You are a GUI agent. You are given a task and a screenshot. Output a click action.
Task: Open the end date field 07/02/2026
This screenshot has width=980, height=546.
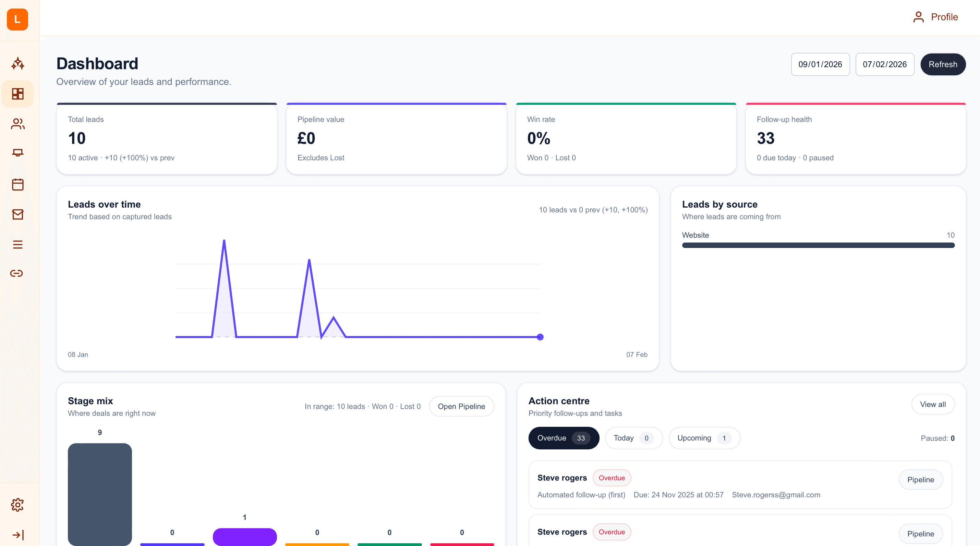(x=885, y=64)
